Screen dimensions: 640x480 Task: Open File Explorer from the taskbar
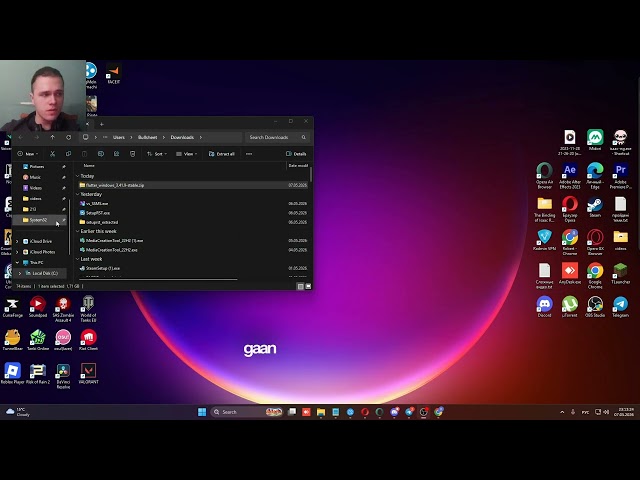pos(321,412)
